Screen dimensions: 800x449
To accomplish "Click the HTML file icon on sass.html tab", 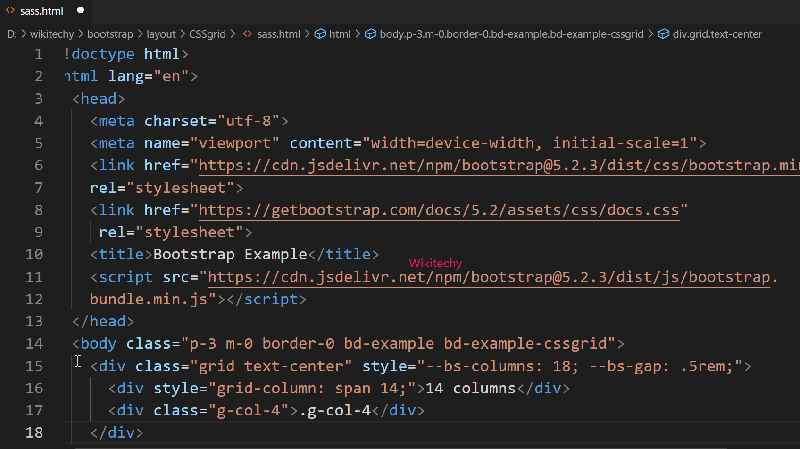I will pyautogui.click(x=10, y=10).
